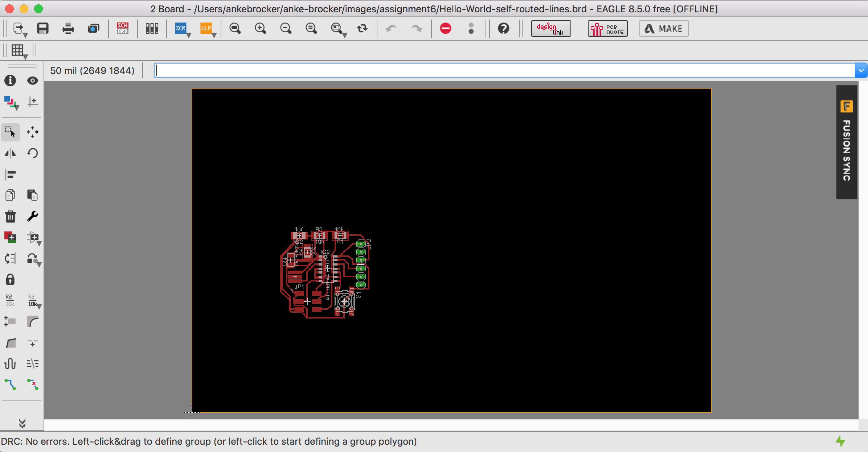Zoom to previous view icon

[x=311, y=28]
